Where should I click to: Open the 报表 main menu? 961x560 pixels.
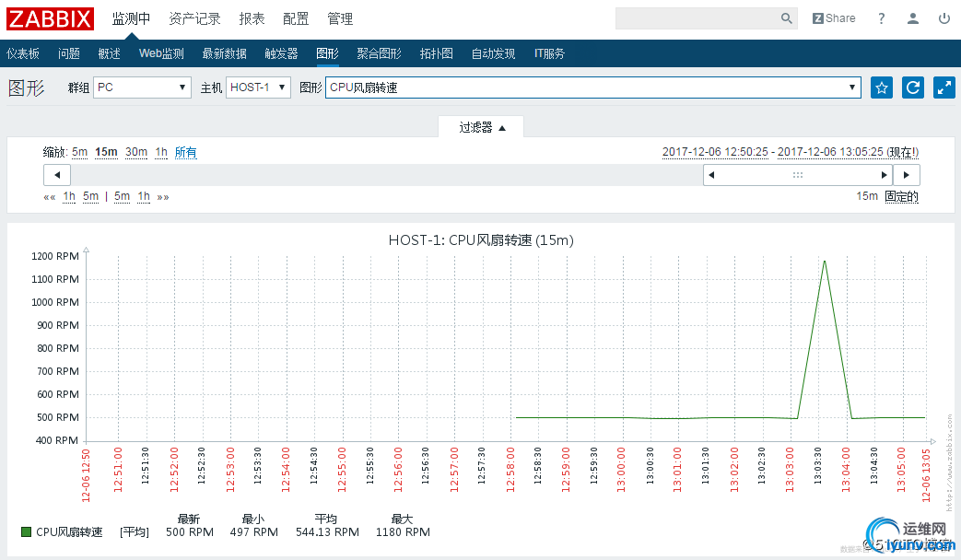coord(252,19)
